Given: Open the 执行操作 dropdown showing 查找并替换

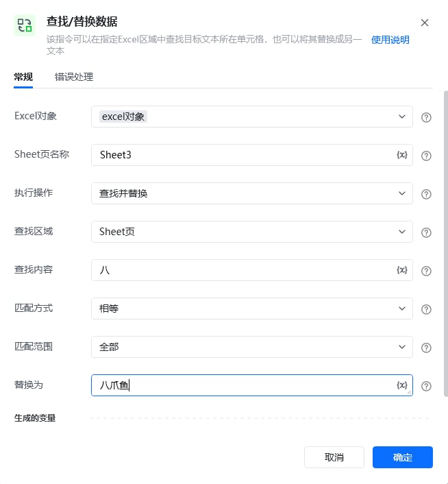Looking at the screenshot, I should click(252, 193).
